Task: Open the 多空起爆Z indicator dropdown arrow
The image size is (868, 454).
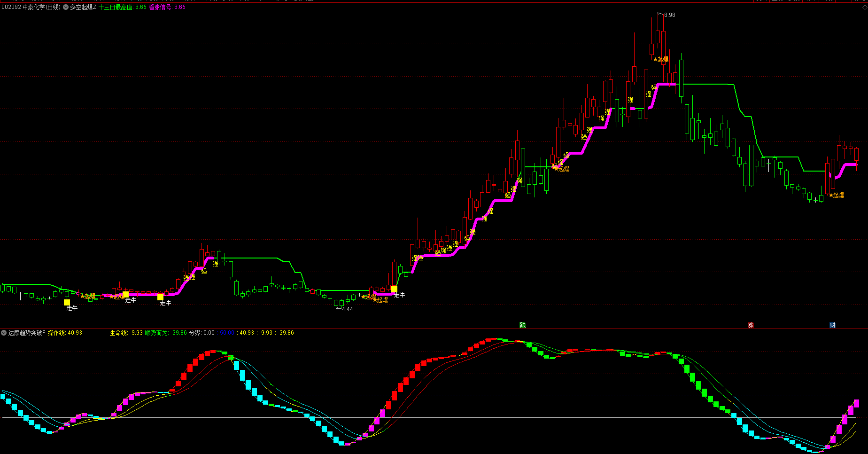Action: pos(66,8)
